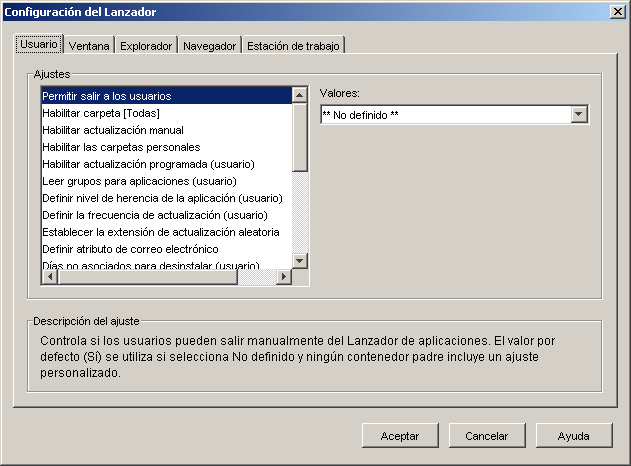Pick 'Habilitar actualización programada (usuario)' setting
This screenshot has height=466, width=631.
pyautogui.click(x=148, y=164)
